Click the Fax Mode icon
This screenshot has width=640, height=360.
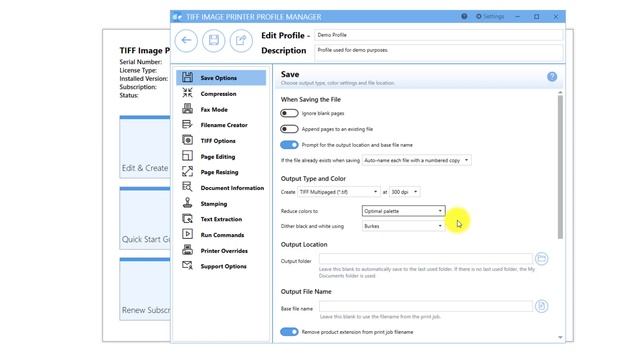tap(187, 109)
